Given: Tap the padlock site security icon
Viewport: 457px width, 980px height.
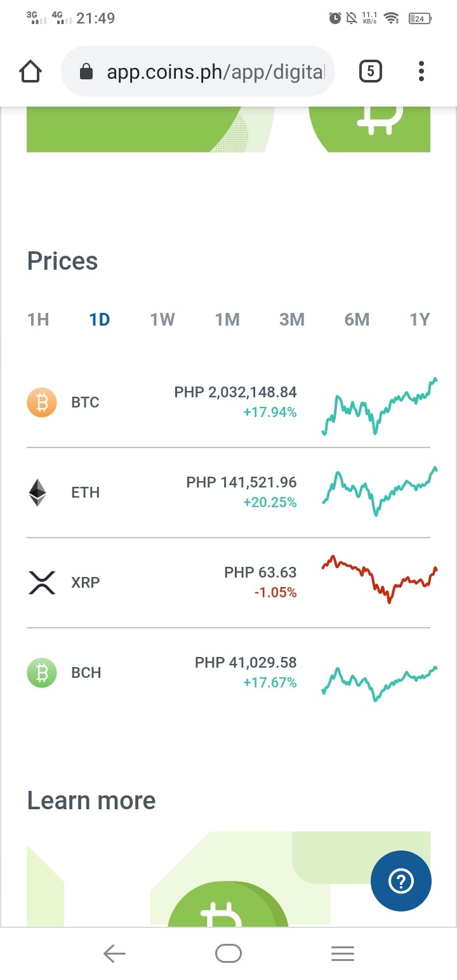Looking at the screenshot, I should (86, 72).
